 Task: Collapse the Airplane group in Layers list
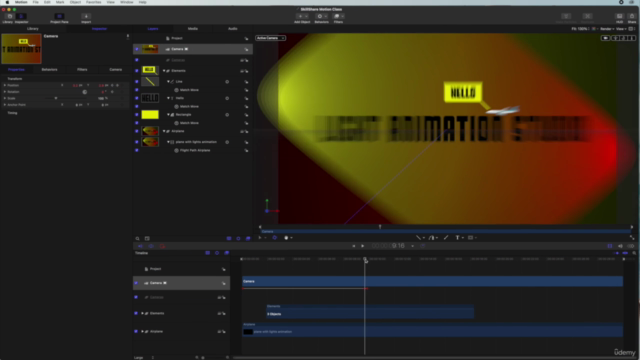click(x=164, y=131)
